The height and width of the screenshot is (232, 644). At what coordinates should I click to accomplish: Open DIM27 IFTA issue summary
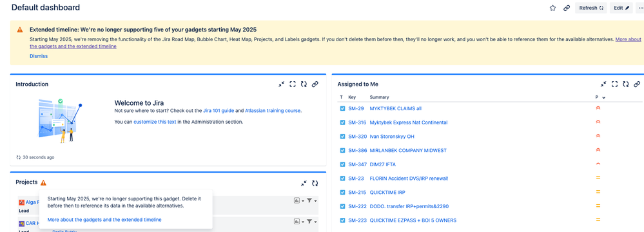(x=383, y=164)
